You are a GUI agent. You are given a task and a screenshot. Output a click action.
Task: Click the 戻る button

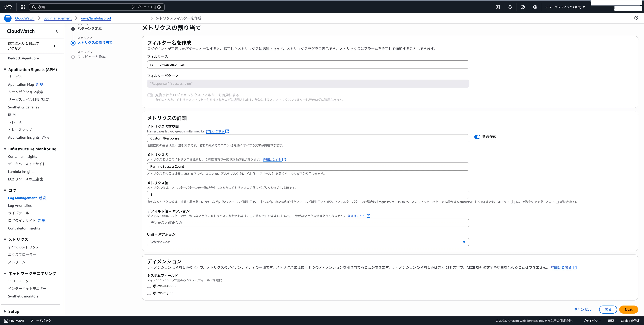608,310
